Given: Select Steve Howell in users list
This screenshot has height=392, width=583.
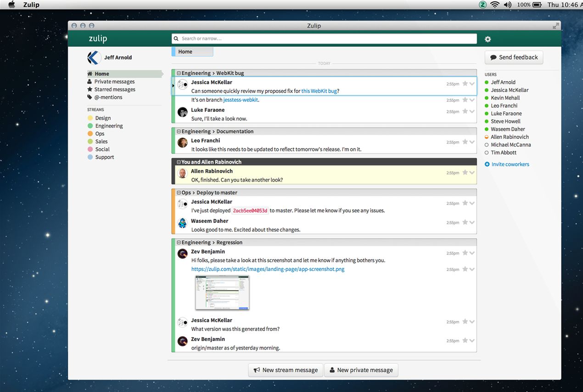Looking at the screenshot, I should (x=505, y=121).
